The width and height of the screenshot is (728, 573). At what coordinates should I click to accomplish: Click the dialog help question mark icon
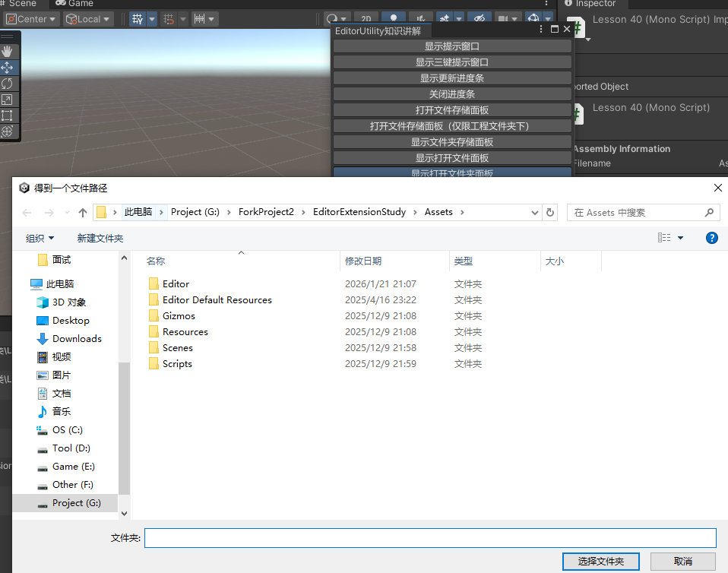coord(711,238)
